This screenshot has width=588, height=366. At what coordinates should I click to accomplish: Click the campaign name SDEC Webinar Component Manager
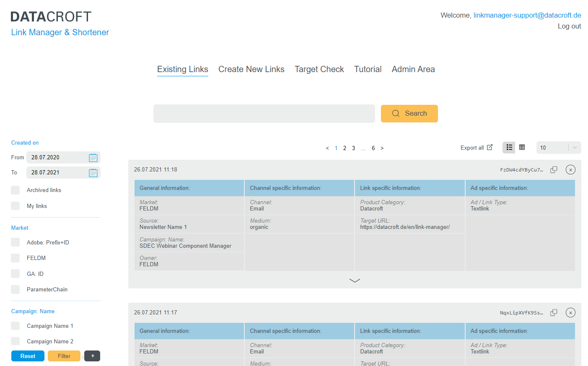click(x=185, y=246)
